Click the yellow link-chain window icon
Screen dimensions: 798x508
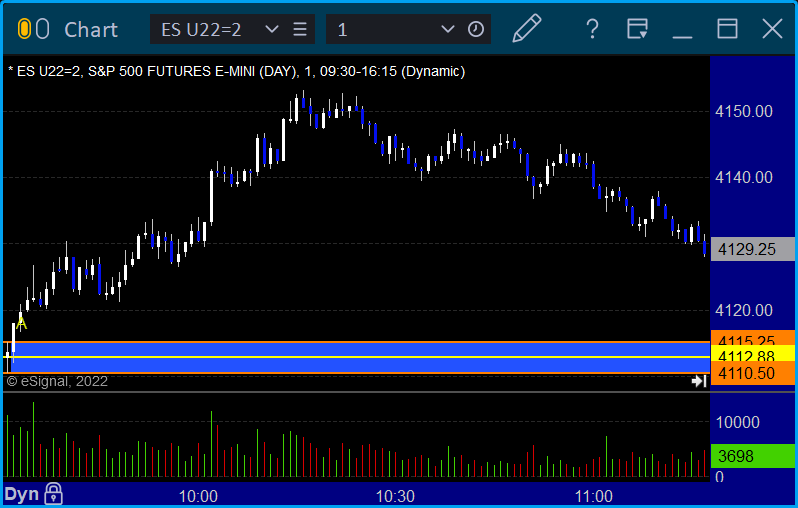click(x=24, y=30)
